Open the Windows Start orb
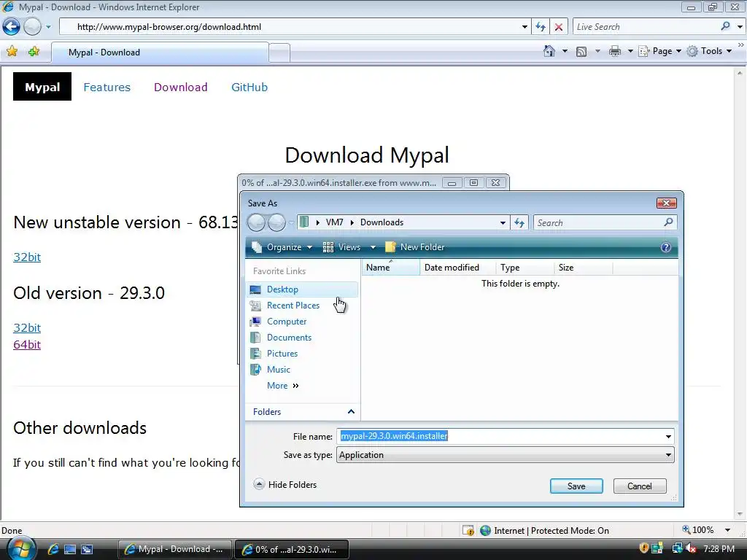This screenshot has height=560, width=747. [x=21, y=549]
